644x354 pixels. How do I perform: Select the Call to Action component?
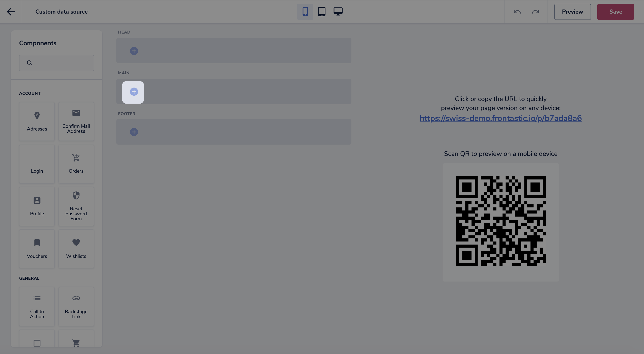point(37,307)
